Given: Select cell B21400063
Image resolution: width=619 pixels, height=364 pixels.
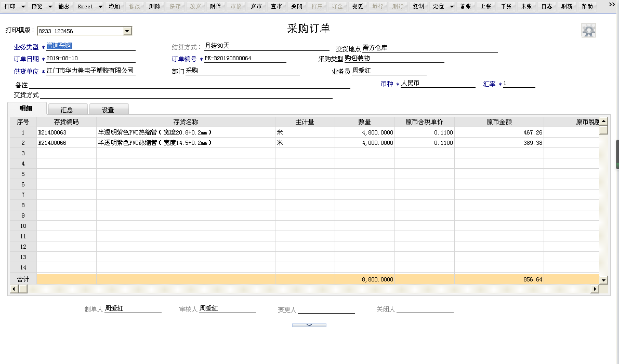Looking at the screenshot, I should 67,132.
